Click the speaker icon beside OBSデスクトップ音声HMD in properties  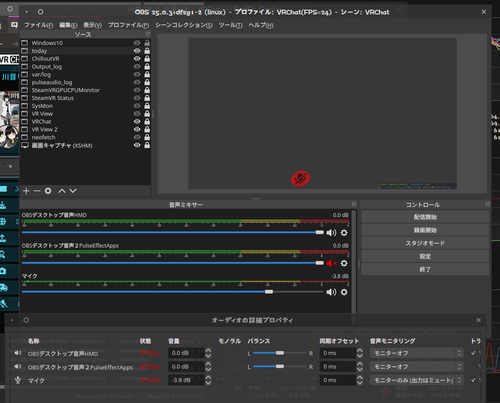[x=18, y=353]
